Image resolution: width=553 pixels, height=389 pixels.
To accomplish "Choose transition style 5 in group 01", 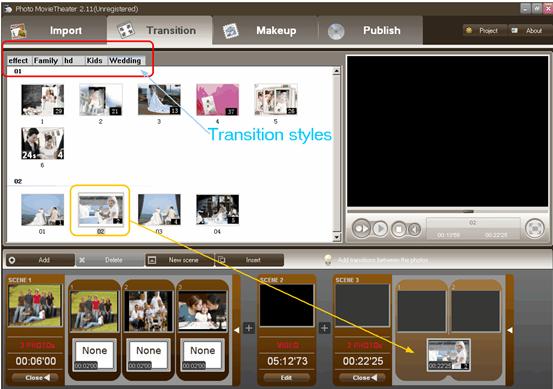I will coord(276,100).
